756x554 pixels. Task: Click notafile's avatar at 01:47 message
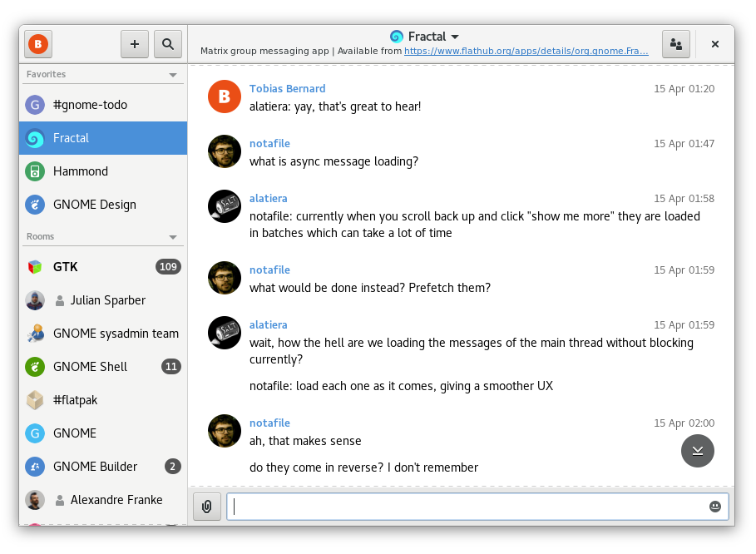pos(225,151)
